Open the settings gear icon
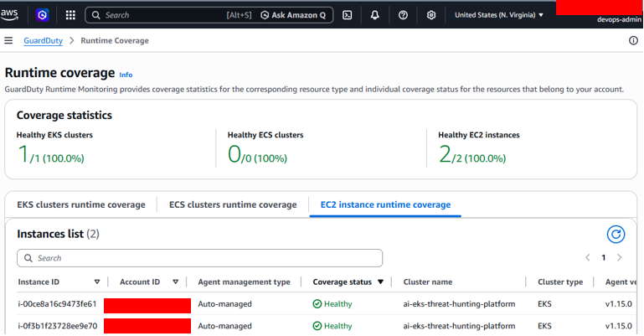This screenshot has width=644, height=336. point(430,15)
